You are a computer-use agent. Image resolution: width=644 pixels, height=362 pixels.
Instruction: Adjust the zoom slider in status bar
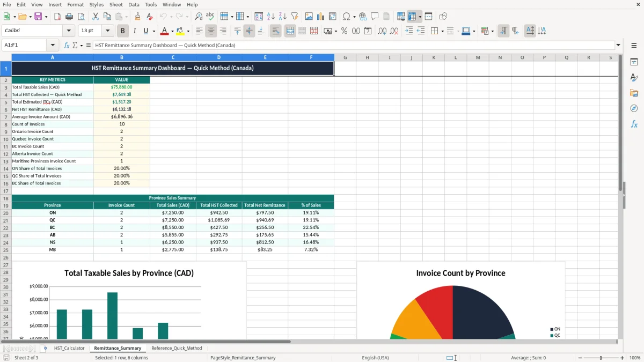600,358
